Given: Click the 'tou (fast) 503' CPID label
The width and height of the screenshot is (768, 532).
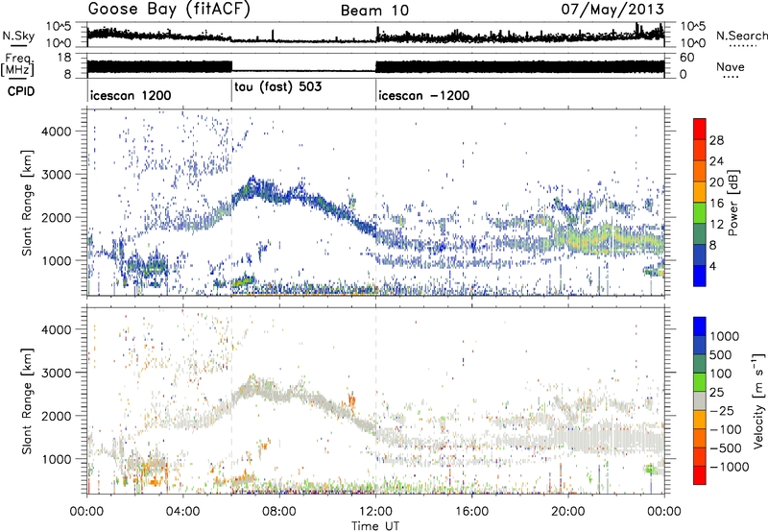Looking at the screenshot, I should [x=278, y=87].
